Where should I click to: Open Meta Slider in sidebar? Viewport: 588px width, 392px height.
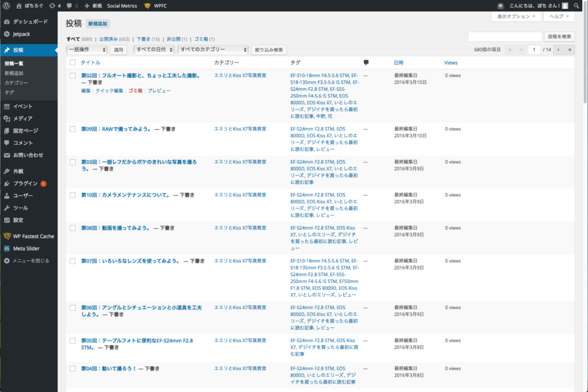pos(26,248)
